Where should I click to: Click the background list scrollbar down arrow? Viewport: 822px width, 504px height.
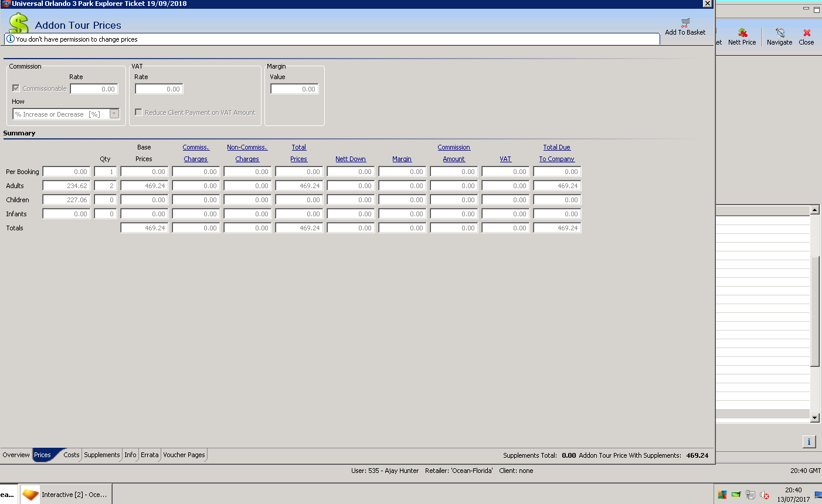[815, 418]
